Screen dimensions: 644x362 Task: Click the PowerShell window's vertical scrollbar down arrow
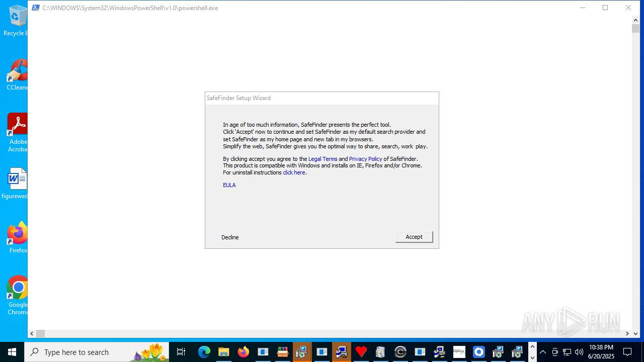click(x=636, y=333)
